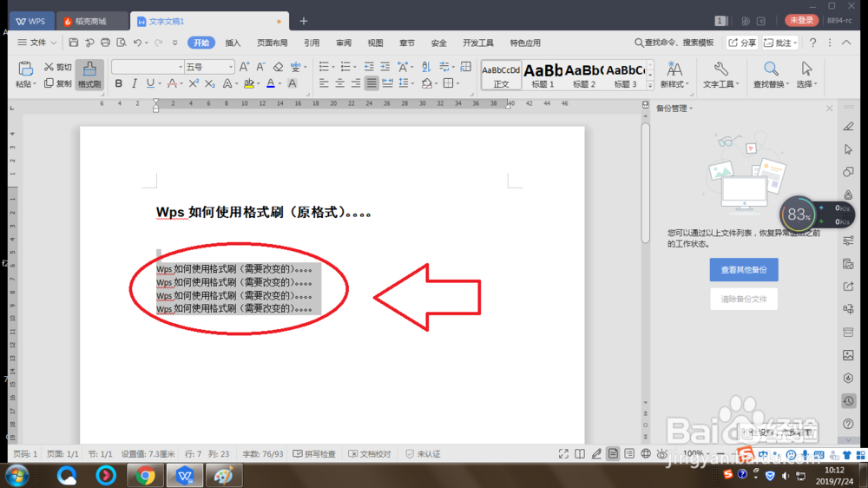The height and width of the screenshot is (488, 868).
Task: Click the Format Painter (格式刷) tool
Action: coord(89,74)
